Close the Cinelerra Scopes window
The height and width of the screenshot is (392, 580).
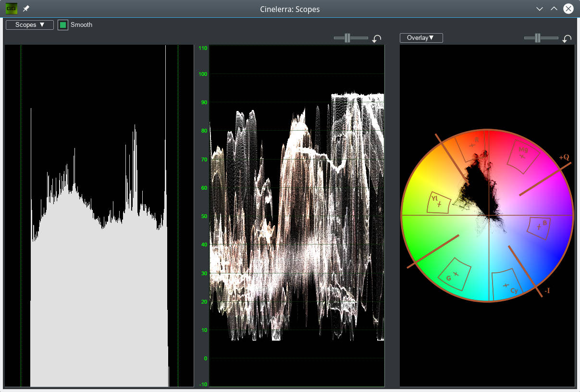click(x=568, y=9)
